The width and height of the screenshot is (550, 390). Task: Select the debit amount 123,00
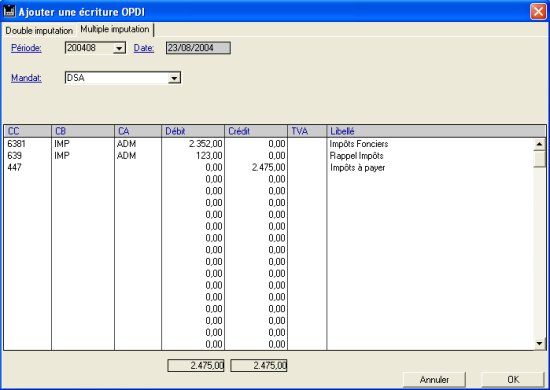tap(209, 156)
